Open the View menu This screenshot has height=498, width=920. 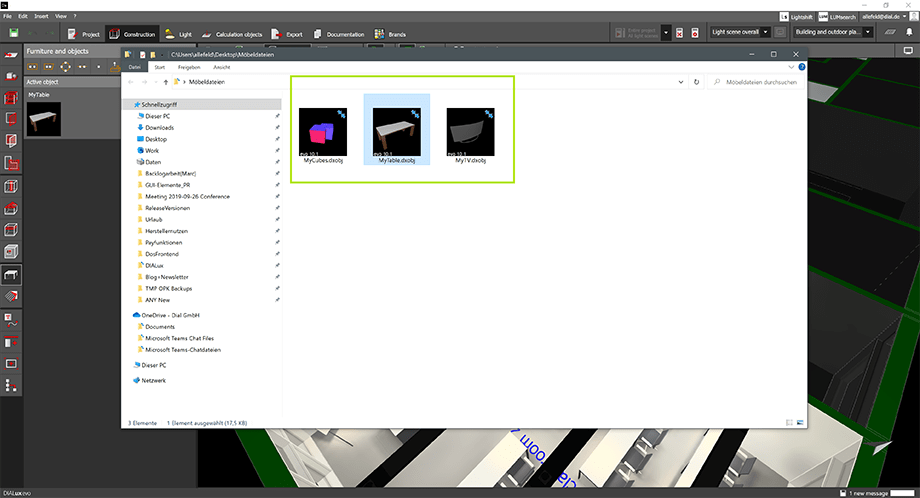coord(62,17)
